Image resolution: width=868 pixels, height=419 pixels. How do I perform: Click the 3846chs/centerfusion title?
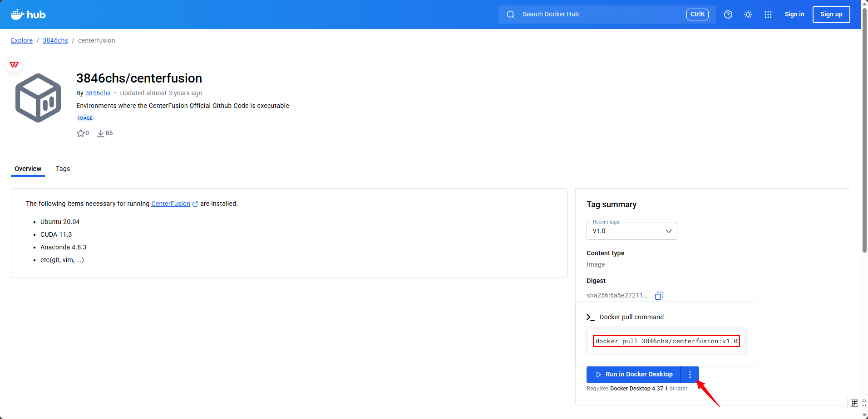pos(139,78)
